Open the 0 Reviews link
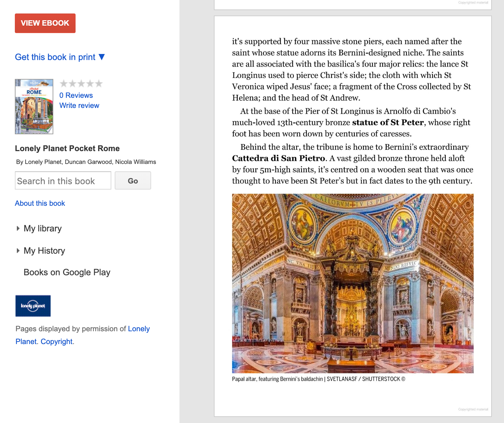The width and height of the screenshot is (504, 423). tap(76, 95)
